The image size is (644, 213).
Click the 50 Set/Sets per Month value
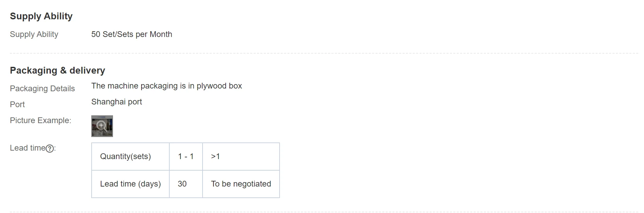pos(132,34)
